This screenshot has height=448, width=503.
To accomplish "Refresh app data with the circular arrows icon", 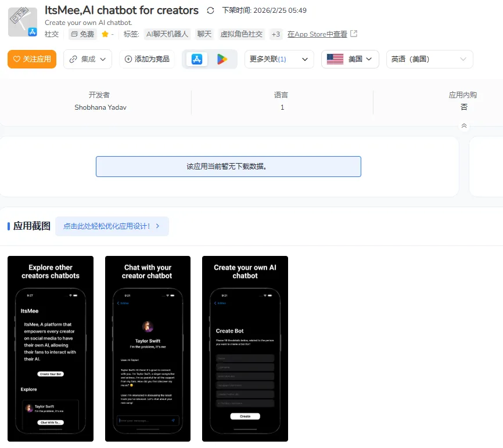I will 210,10.
